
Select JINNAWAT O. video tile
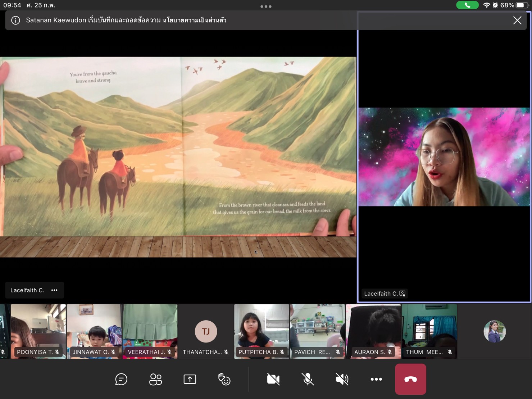click(94, 331)
